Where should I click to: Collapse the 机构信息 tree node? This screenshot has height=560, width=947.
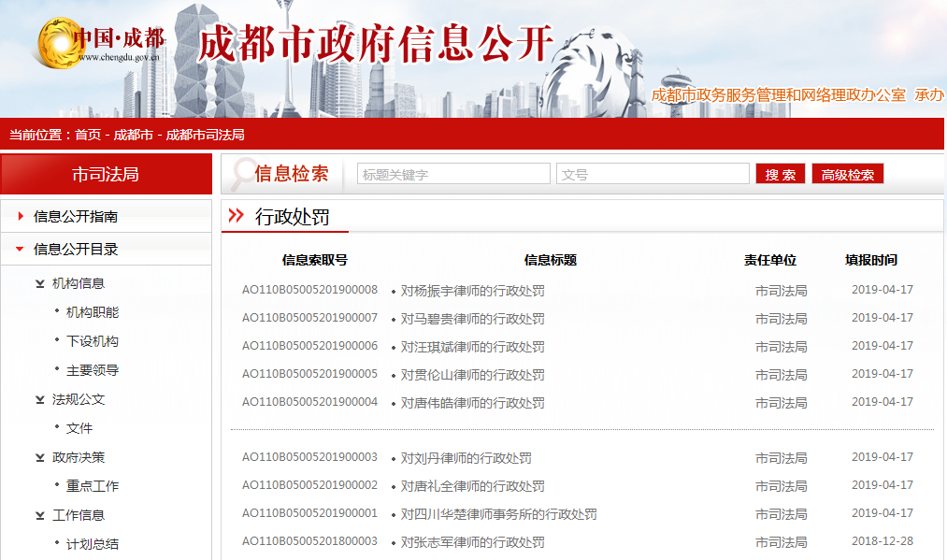(40, 283)
